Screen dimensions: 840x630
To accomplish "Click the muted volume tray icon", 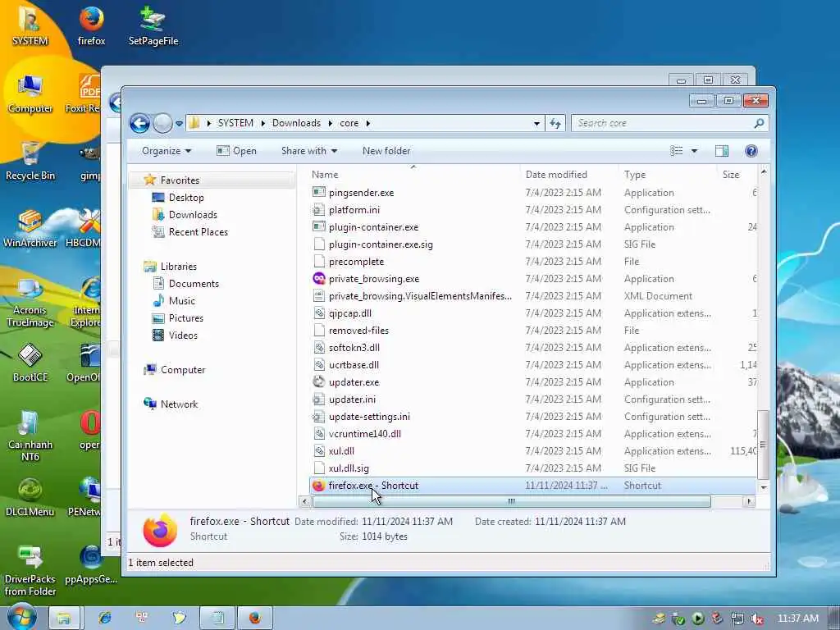I will tap(757, 619).
